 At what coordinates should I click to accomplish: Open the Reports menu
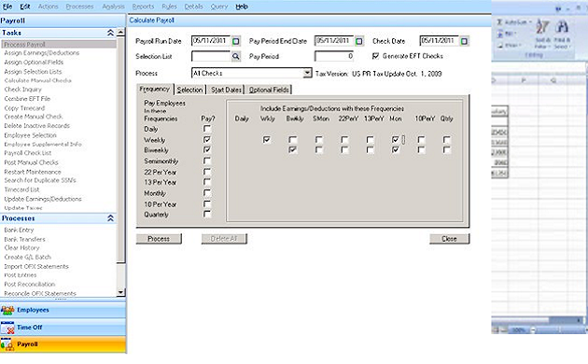[143, 7]
